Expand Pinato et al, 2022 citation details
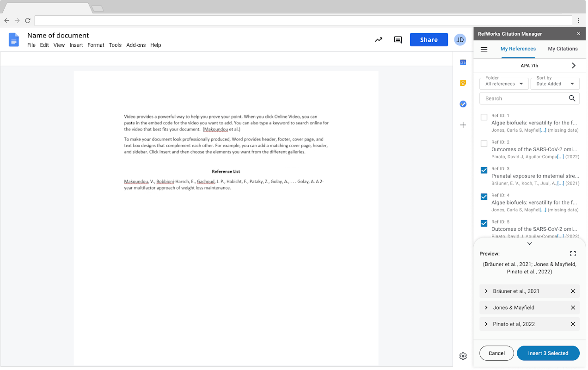 [486, 324]
